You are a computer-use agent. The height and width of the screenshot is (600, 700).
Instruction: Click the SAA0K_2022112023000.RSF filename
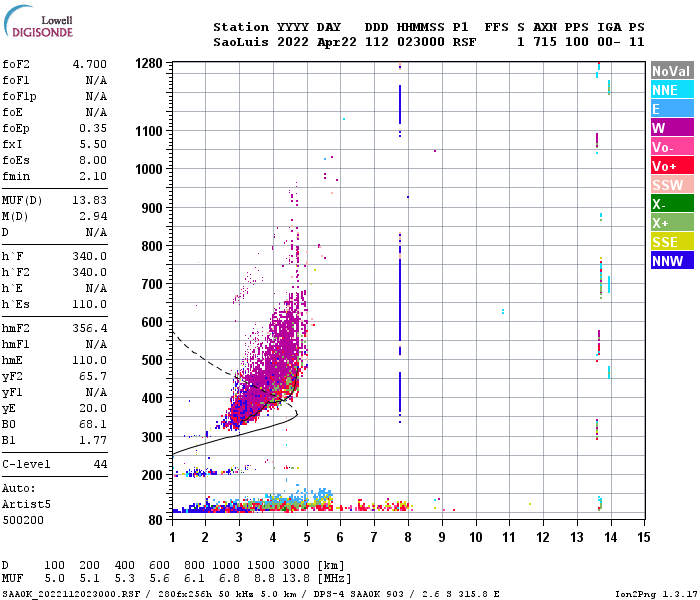(x=71, y=594)
